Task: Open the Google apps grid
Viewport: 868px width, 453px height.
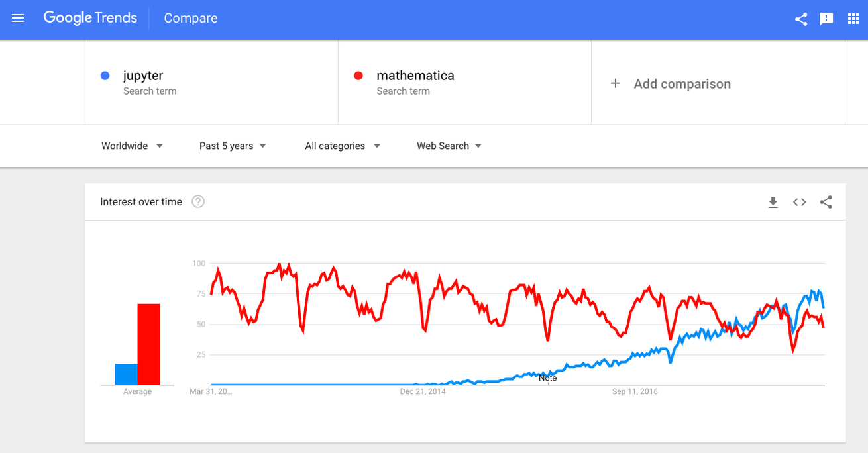Action: (853, 19)
